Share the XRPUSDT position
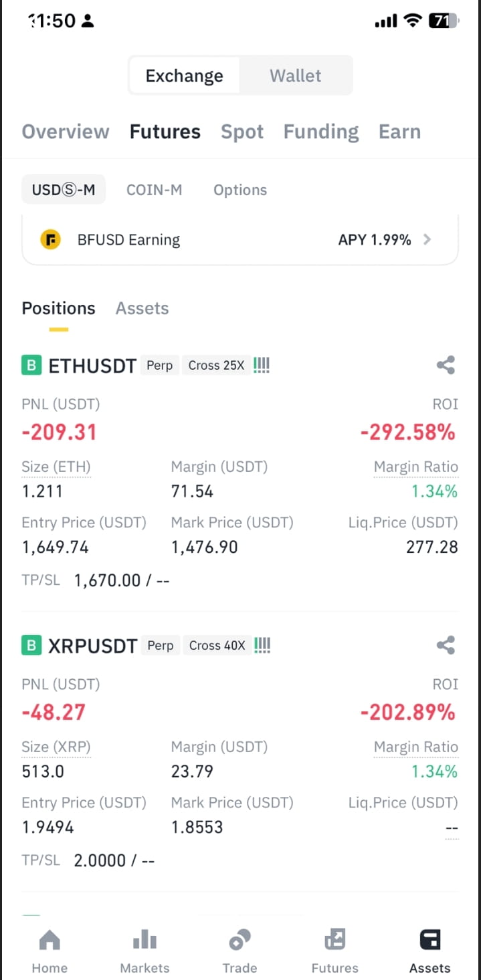This screenshot has width=481, height=980. pyautogui.click(x=446, y=645)
